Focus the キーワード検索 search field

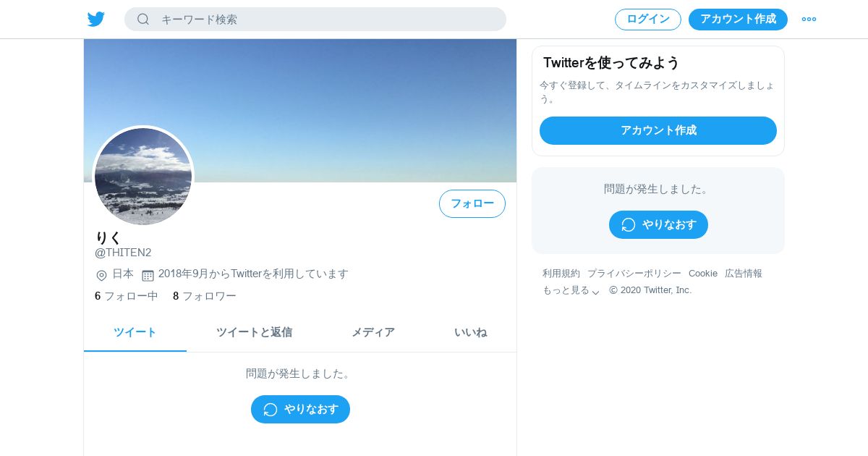315,20
